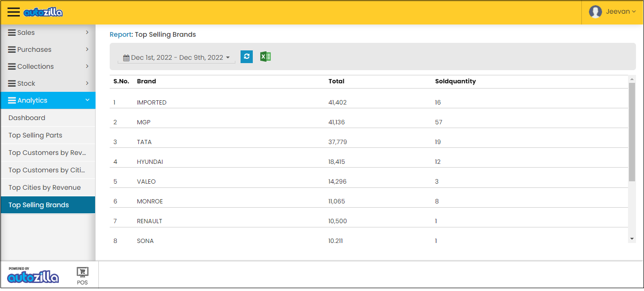Click total value 41,402

coord(338,102)
